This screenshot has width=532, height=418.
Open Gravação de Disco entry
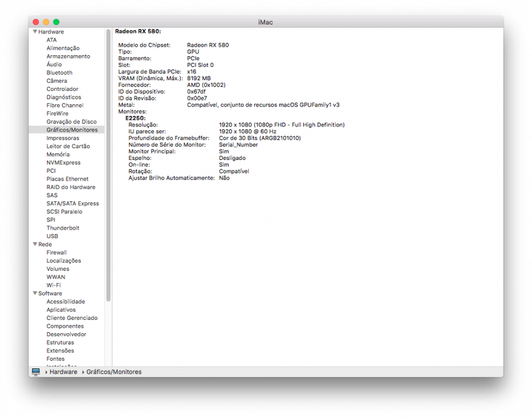tap(71, 121)
